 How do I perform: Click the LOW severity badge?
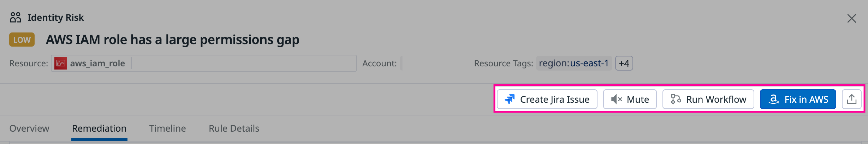22,40
